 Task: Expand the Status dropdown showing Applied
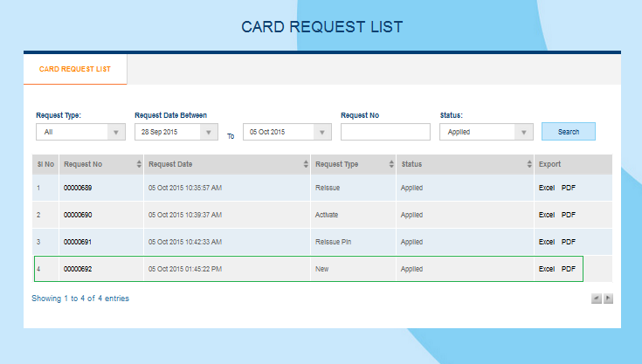[x=486, y=132]
